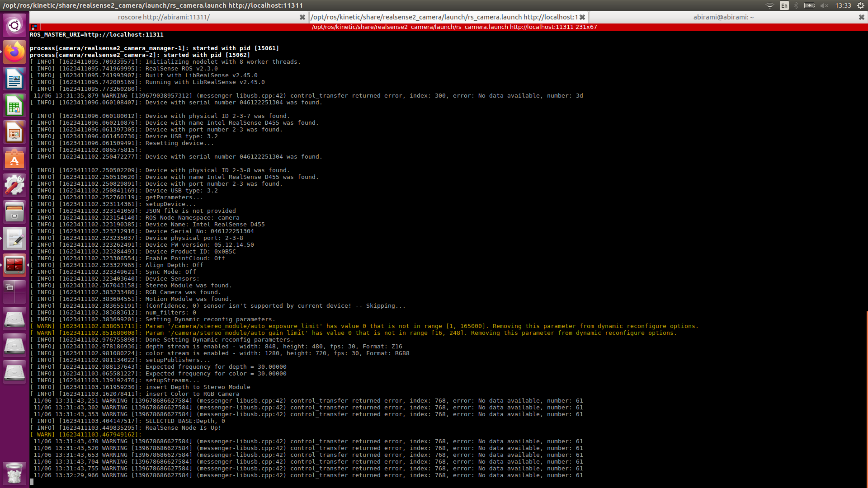Launch Firefox from the dock
The width and height of the screenshot is (868, 488).
coord(14,52)
